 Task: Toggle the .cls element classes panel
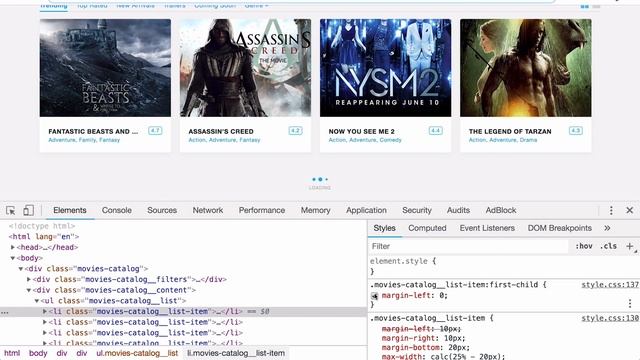click(608, 246)
